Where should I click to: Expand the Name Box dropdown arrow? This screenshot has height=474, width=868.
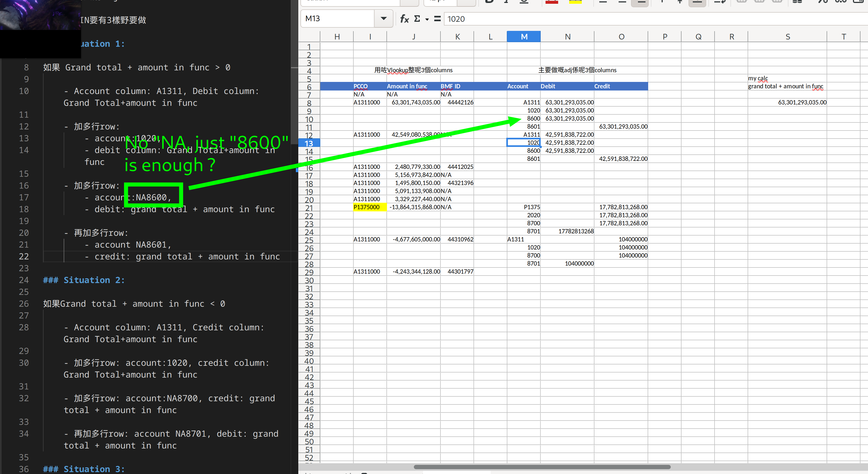point(383,19)
